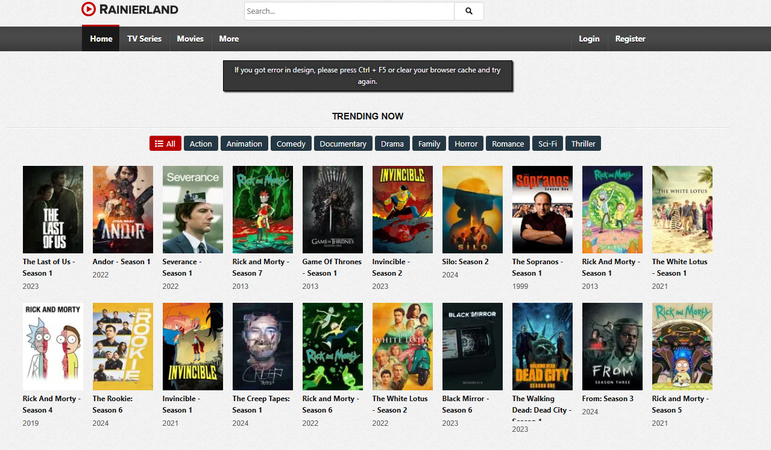Open Rick And Morty Season 1 poster

pos(612,210)
